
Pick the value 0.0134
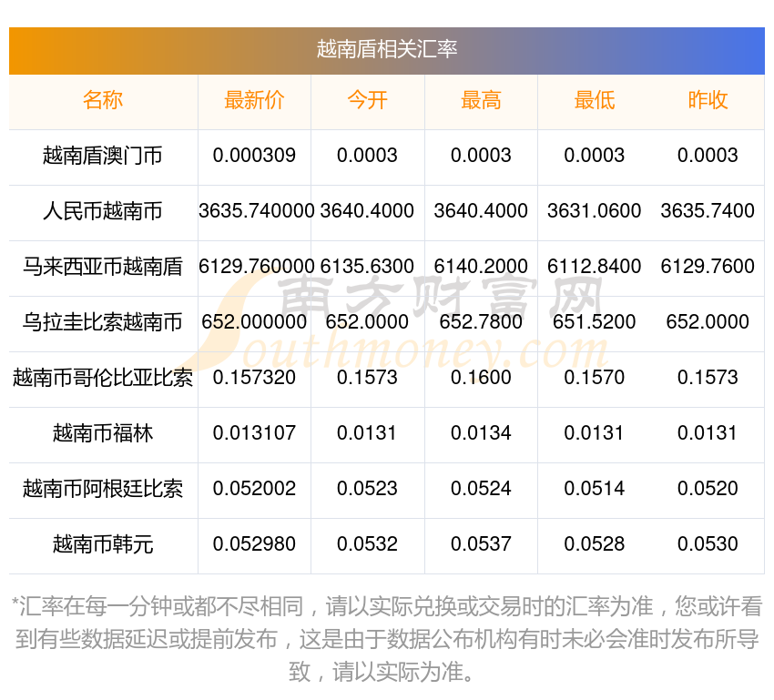pyautogui.click(x=481, y=432)
